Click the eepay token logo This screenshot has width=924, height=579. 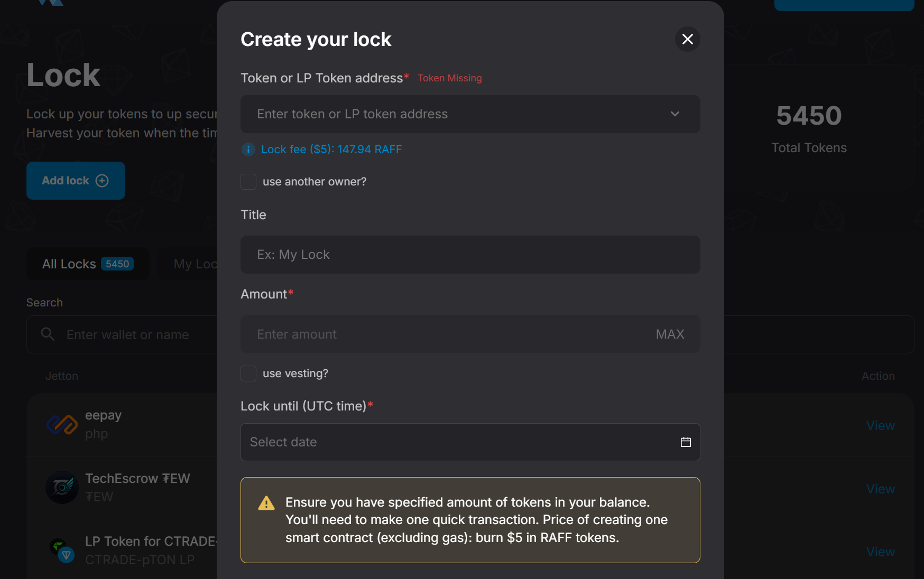pos(62,424)
